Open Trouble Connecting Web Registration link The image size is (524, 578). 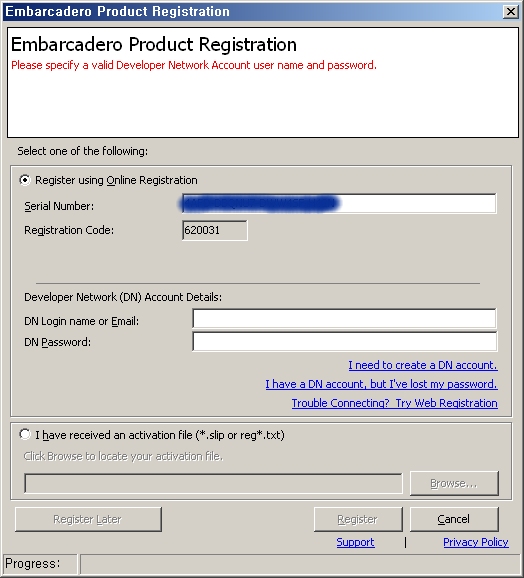[x=395, y=403]
